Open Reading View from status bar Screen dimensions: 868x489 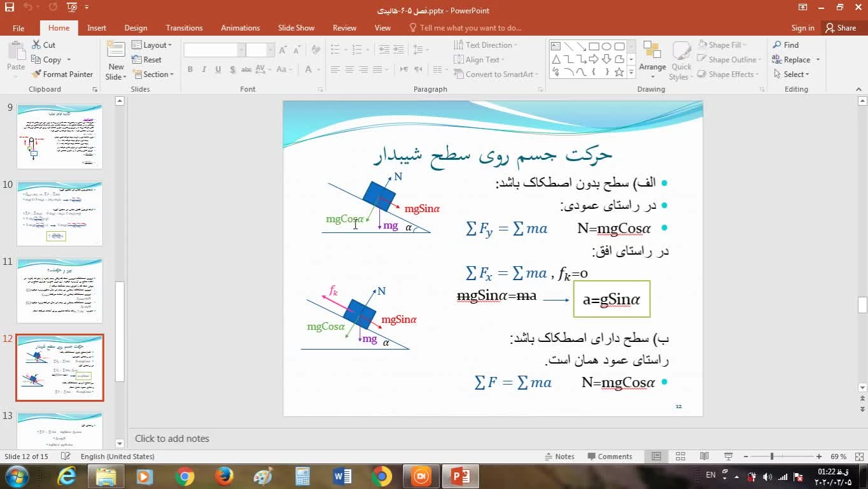tap(704, 457)
